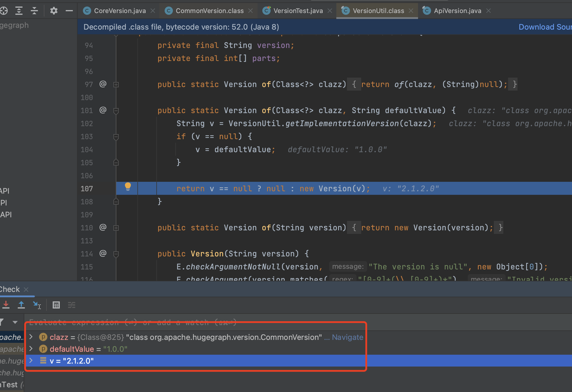Screen dimensions: 572x392
Task: Click the Collapse All icon in project toolbar
Action: click(x=34, y=11)
